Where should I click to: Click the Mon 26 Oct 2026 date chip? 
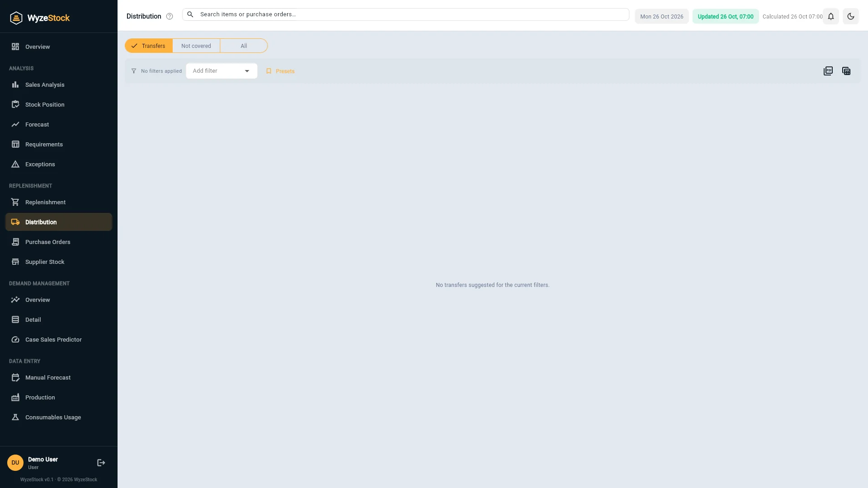click(x=662, y=16)
